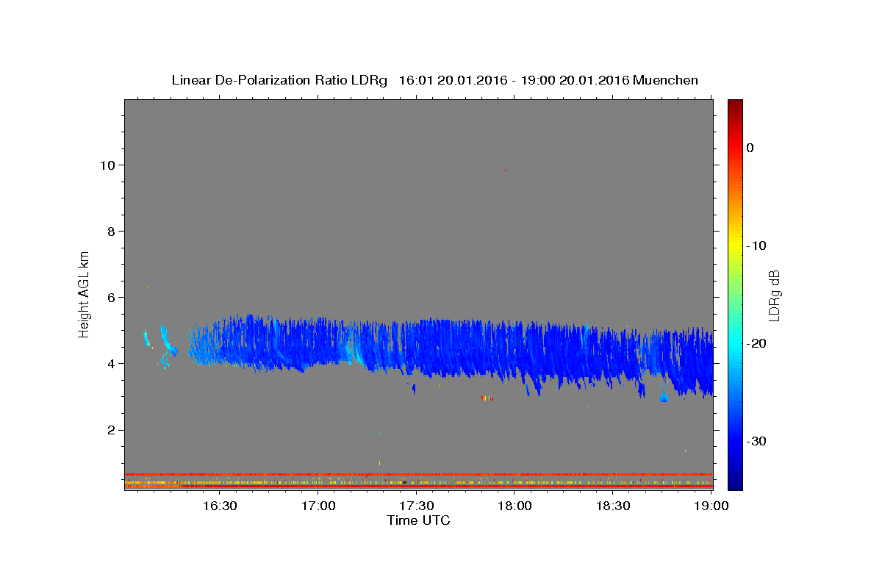The image size is (882, 588).
Task: Click the cyan -20 region of the colorbar
Action: 735,343
